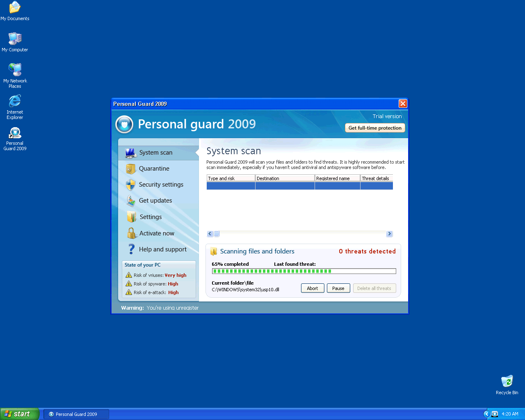The height and width of the screenshot is (420, 525).
Task: Expand hidden system tray icons
Action: point(486,414)
